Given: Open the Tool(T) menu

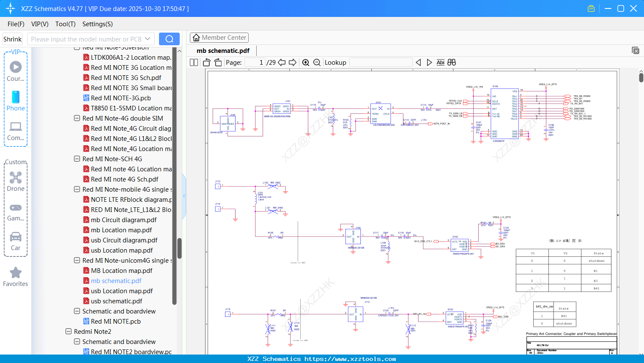Looking at the screenshot, I should tap(65, 24).
